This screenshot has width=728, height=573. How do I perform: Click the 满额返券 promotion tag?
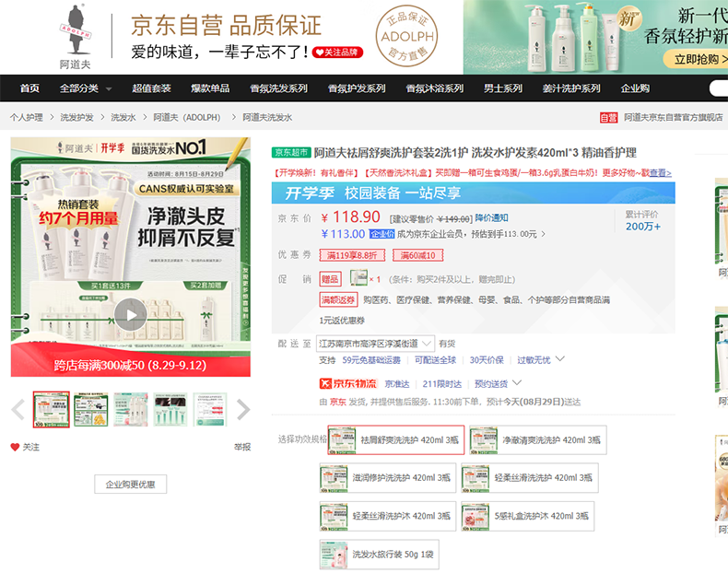[x=338, y=299]
